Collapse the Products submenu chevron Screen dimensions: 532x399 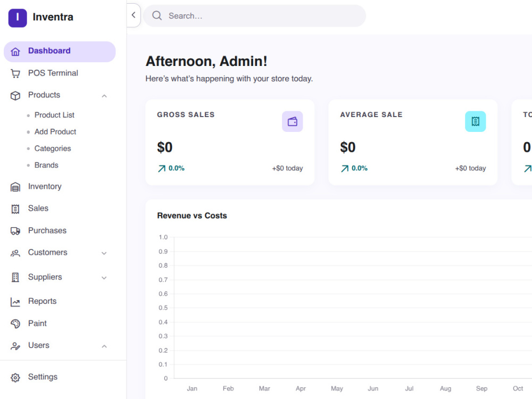coord(104,96)
